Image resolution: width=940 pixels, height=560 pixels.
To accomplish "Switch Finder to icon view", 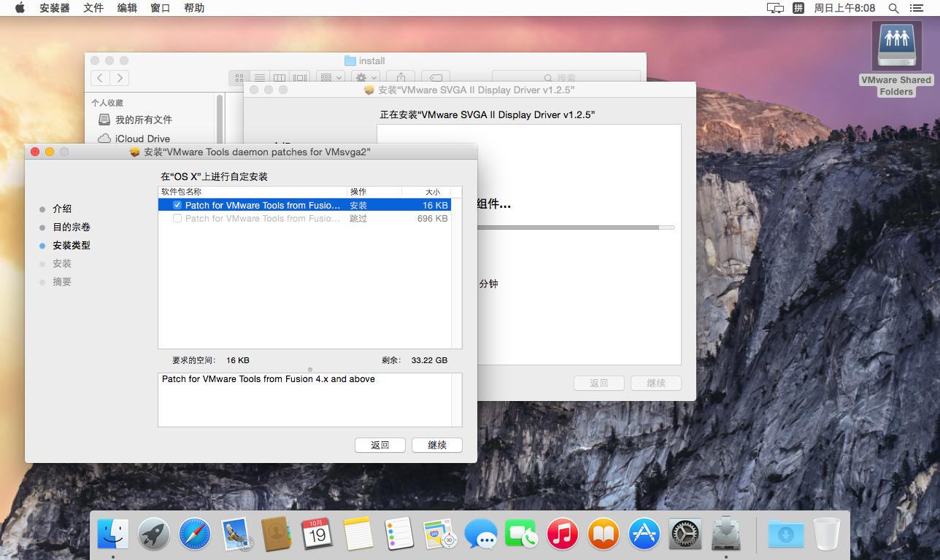I will [x=239, y=77].
